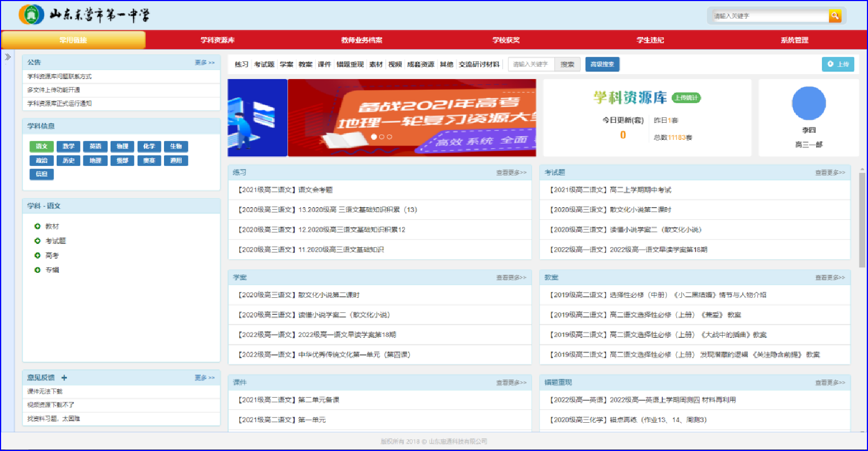This screenshot has width=868, height=451.
Task: Select the 数学 subject tag
Action: pyautogui.click(x=68, y=146)
